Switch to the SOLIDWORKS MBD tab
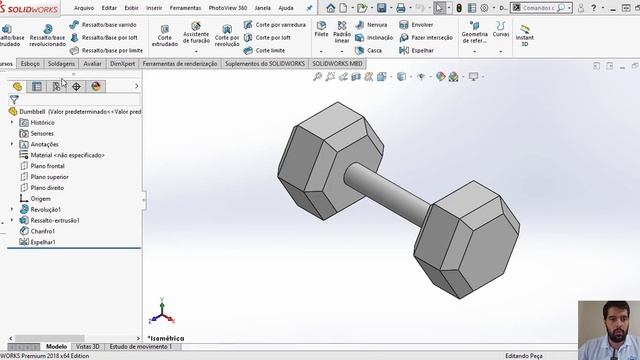 (x=337, y=64)
